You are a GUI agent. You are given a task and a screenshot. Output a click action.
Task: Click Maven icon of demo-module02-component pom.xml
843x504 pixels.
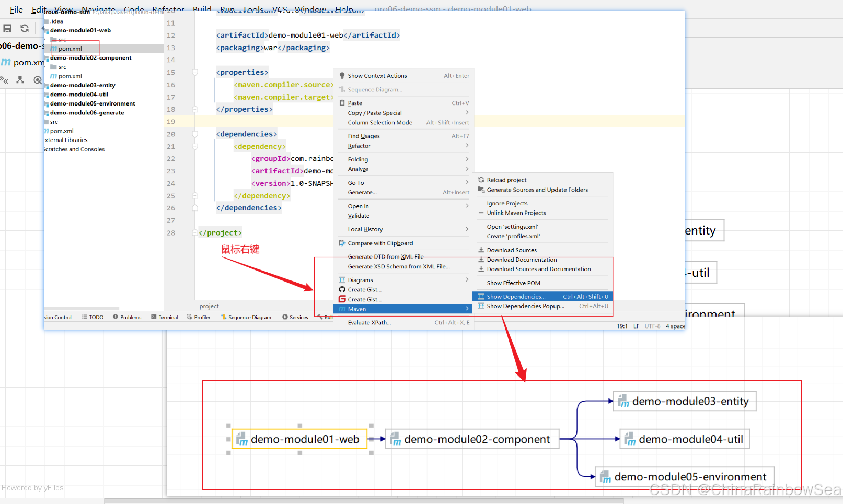pyautogui.click(x=53, y=76)
